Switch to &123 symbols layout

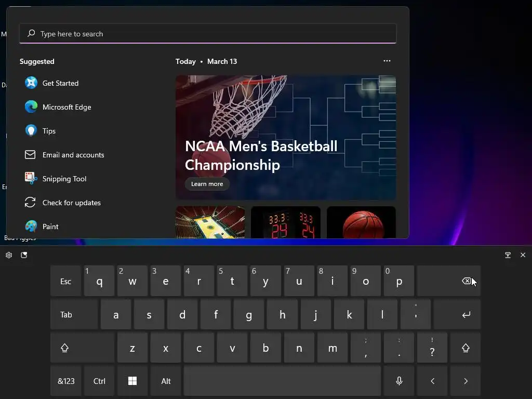click(x=66, y=381)
